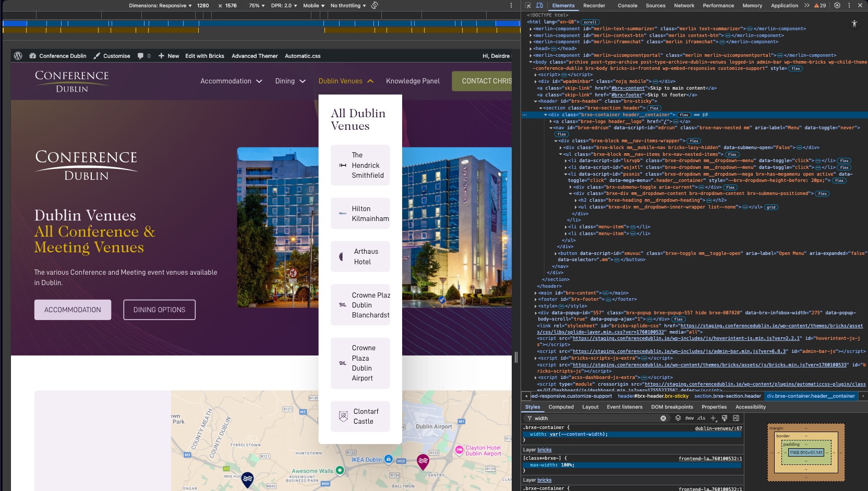
Task: Switch to the Console tab
Action: pos(627,6)
